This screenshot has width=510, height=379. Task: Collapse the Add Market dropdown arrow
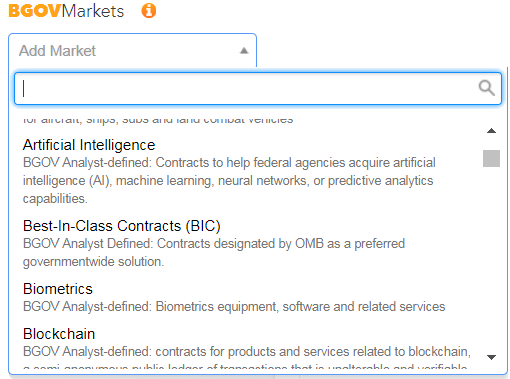click(x=244, y=51)
